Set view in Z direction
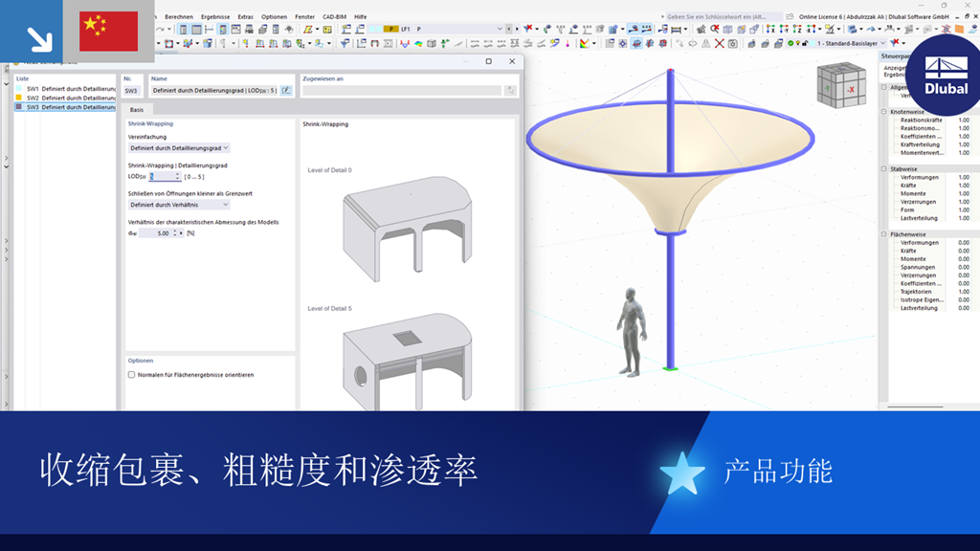This screenshot has height=551, width=980. (x=797, y=29)
